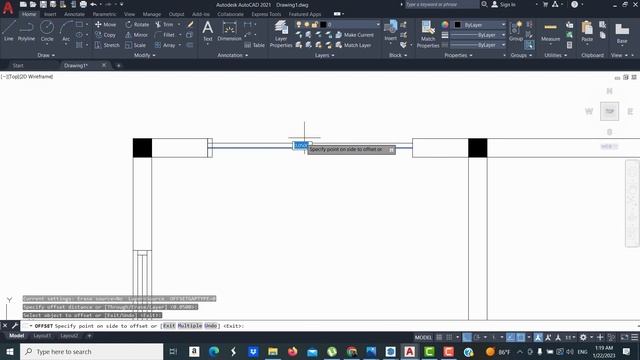This screenshot has height=360, width=640.
Task: Click Match Properties tool
Action: tap(428, 34)
